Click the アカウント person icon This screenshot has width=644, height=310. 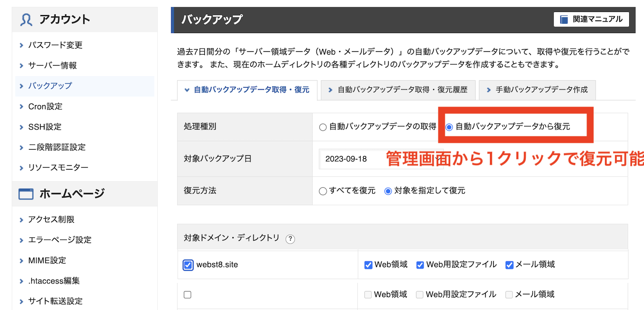click(25, 19)
